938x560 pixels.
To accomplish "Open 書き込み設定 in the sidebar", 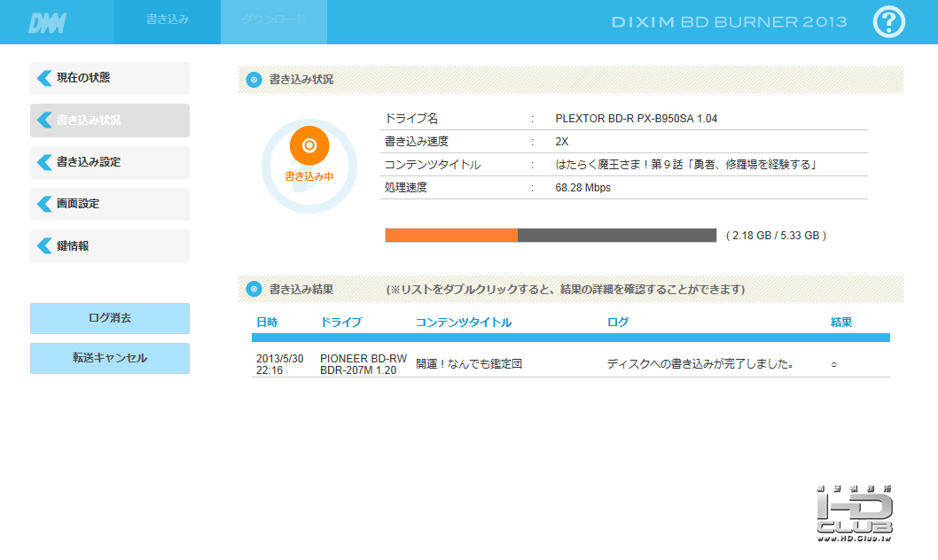I will coord(110,162).
